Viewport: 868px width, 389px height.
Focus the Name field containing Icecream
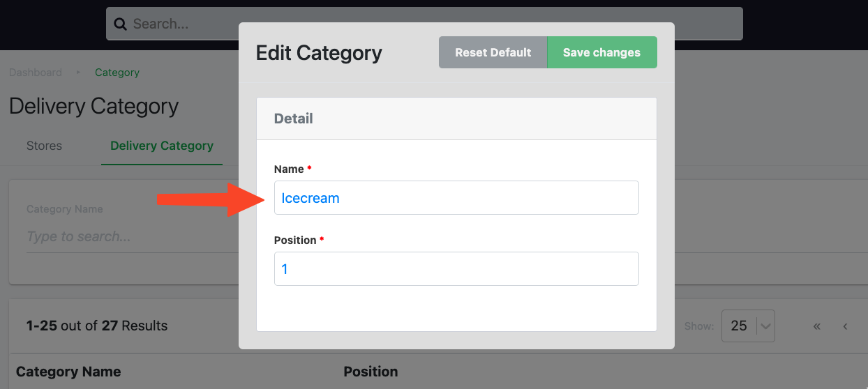point(456,198)
